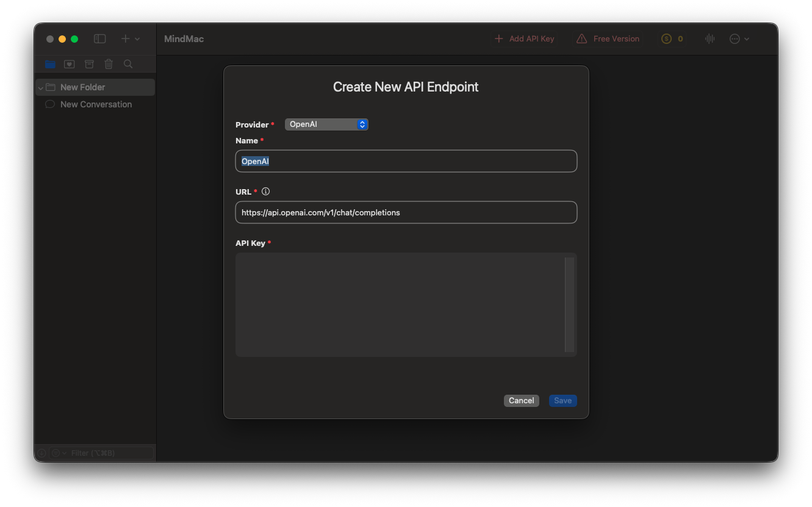The width and height of the screenshot is (812, 507).
Task: Show favorites using the heart icon
Action: [70, 64]
